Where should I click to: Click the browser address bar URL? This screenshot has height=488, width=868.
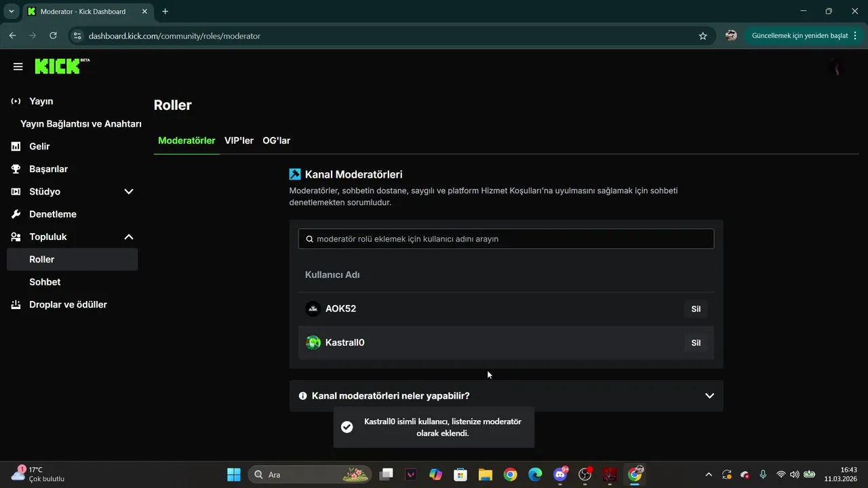pyautogui.click(x=174, y=36)
